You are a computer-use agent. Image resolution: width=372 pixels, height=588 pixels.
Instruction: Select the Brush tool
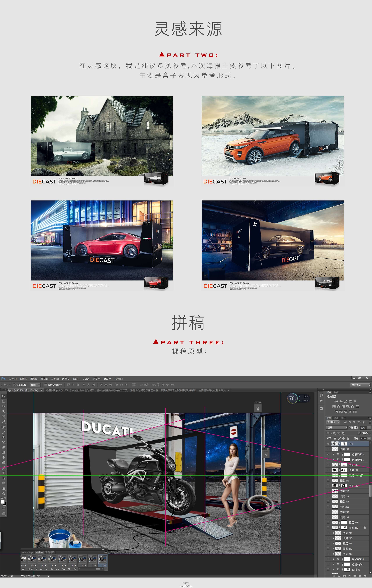(x=4, y=432)
